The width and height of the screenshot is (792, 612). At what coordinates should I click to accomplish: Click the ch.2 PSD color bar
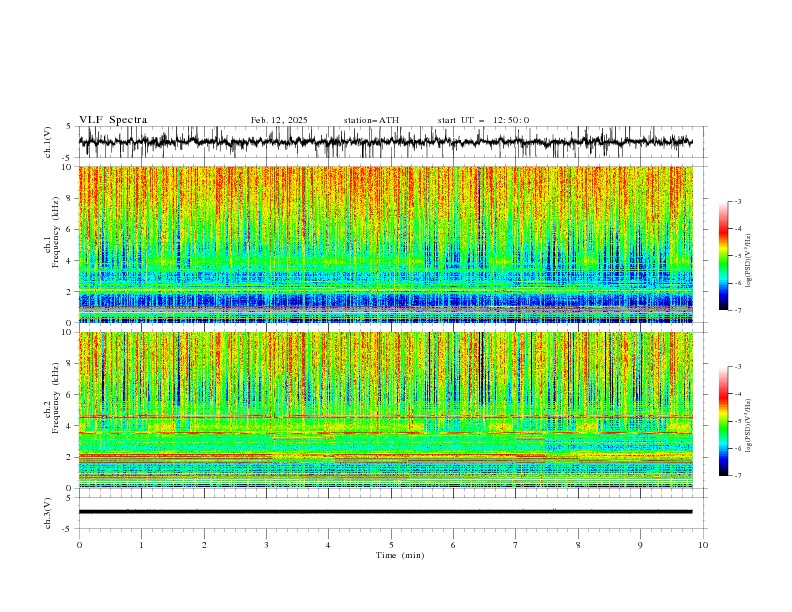click(x=723, y=421)
